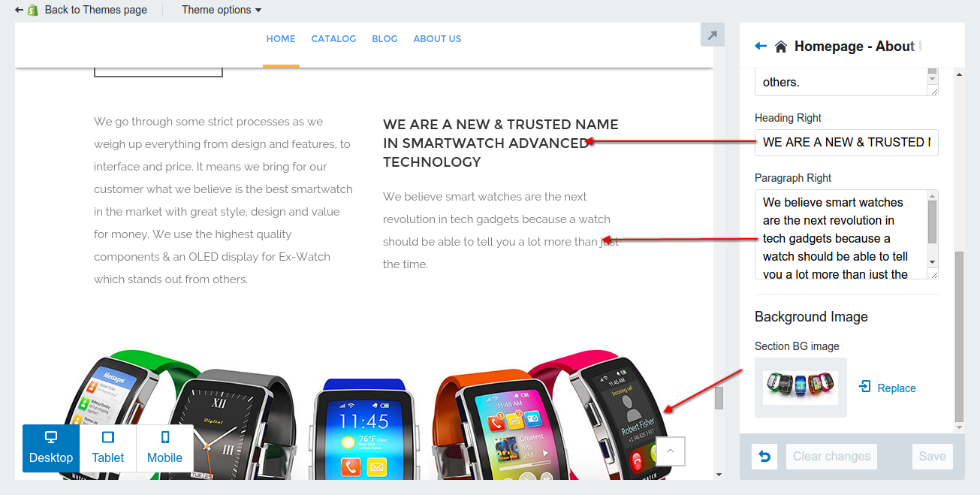Switch preview to Tablet view

click(x=108, y=448)
